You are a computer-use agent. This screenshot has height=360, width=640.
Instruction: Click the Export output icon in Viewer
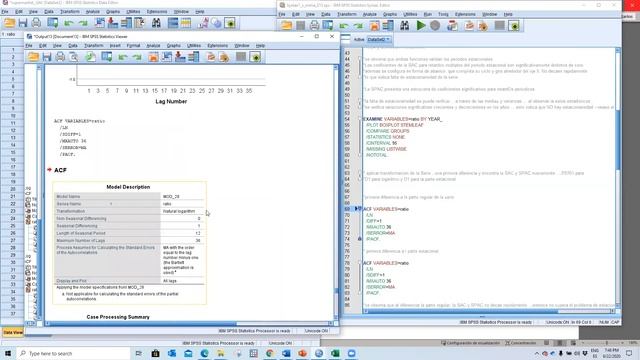point(91,57)
